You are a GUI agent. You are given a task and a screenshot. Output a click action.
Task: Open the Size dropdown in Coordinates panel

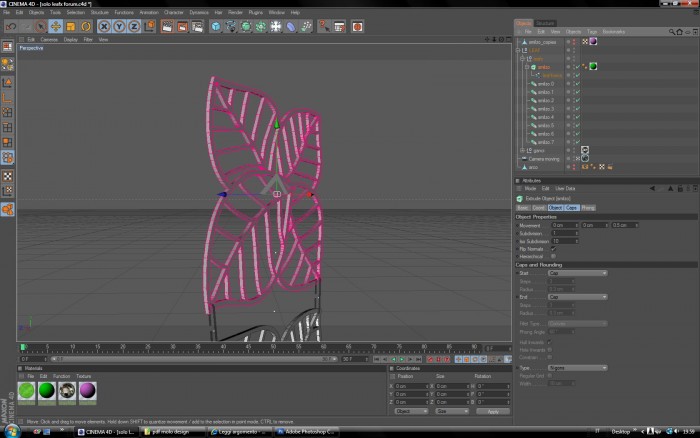[x=452, y=411]
